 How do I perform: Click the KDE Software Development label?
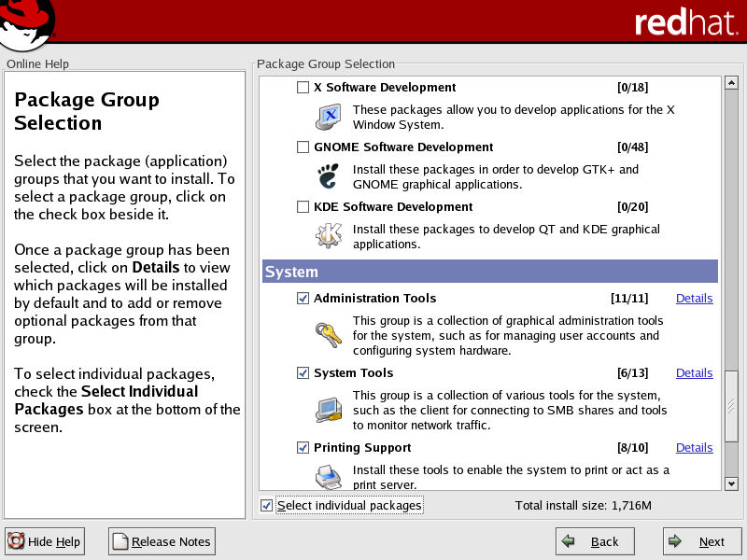coord(393,206)
